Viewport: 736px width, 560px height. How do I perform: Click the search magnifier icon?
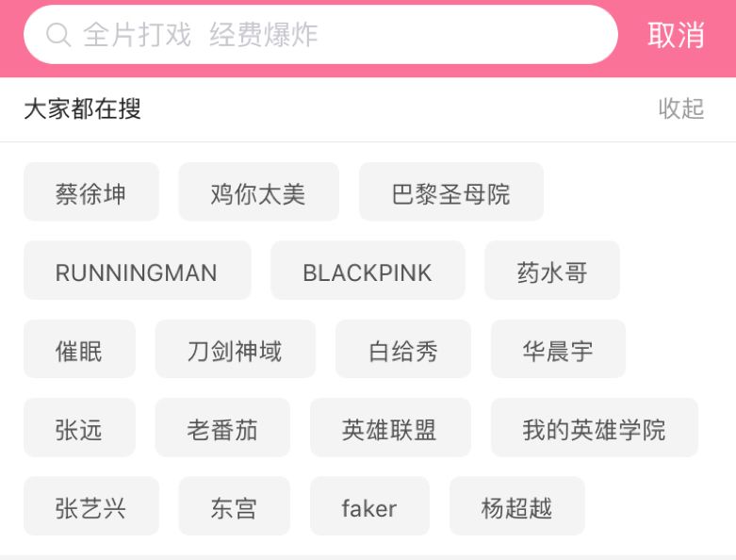[x=58, y=35]
